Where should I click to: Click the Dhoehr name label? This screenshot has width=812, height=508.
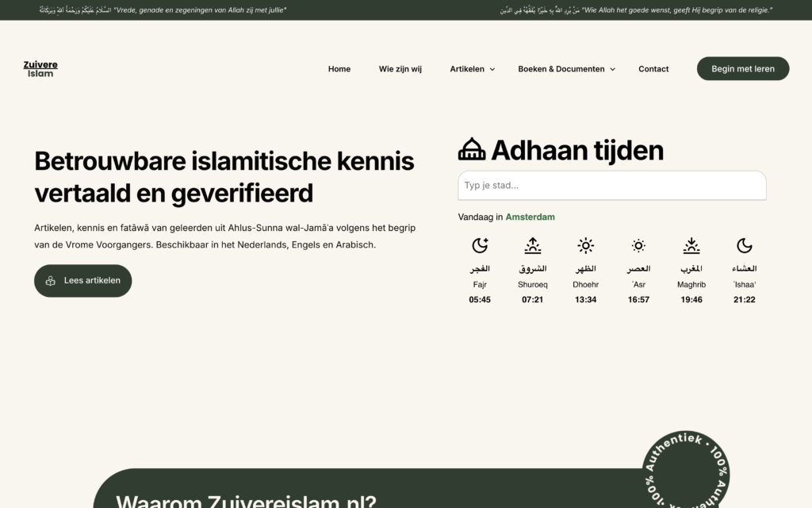[x=586, y=285]
